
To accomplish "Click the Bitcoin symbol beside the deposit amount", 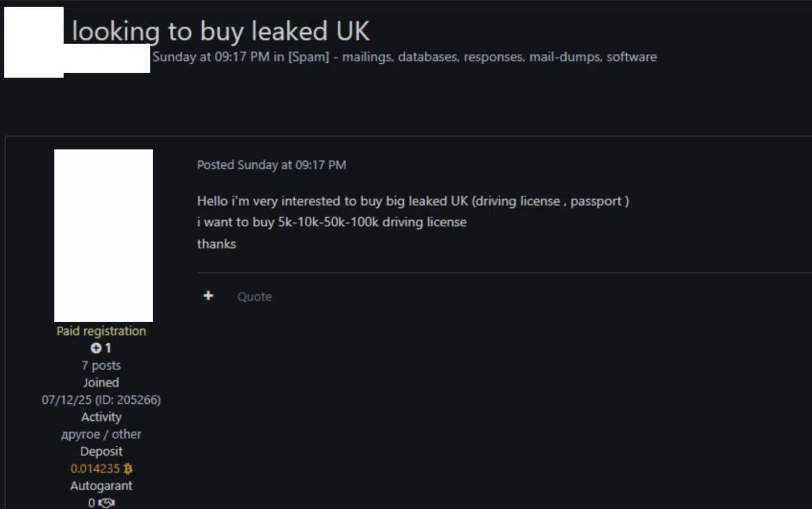I will (x=128, y=469).
